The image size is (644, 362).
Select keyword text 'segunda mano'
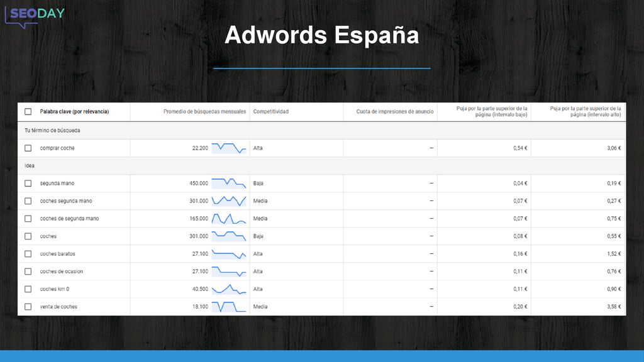pos(57,184)
